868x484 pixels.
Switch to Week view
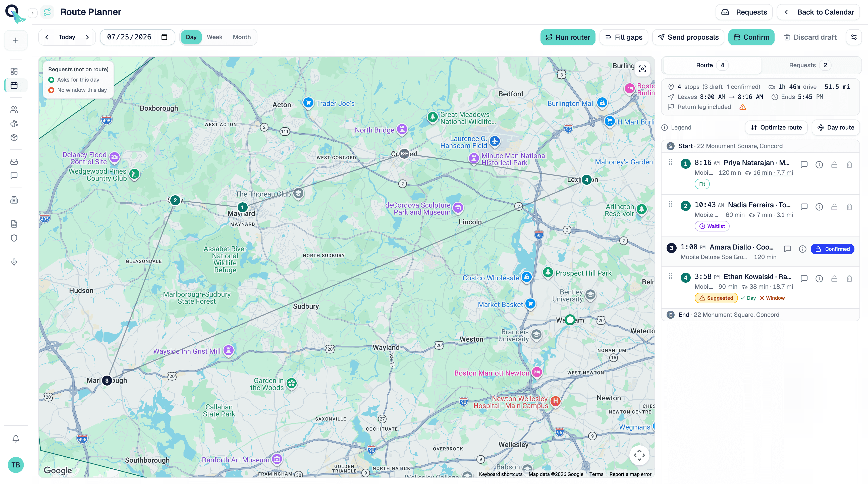coord(215,37)
